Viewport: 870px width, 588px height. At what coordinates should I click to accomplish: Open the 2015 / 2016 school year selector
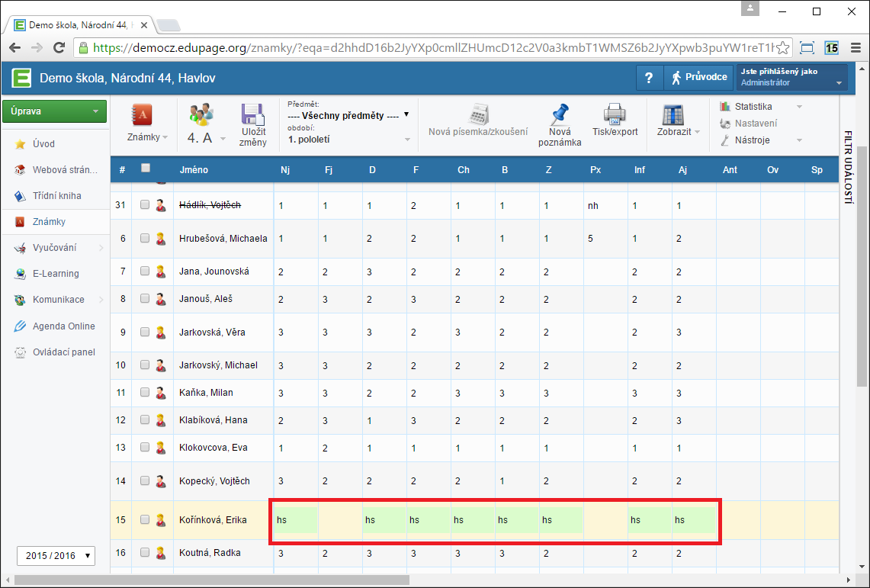[56, 556]
